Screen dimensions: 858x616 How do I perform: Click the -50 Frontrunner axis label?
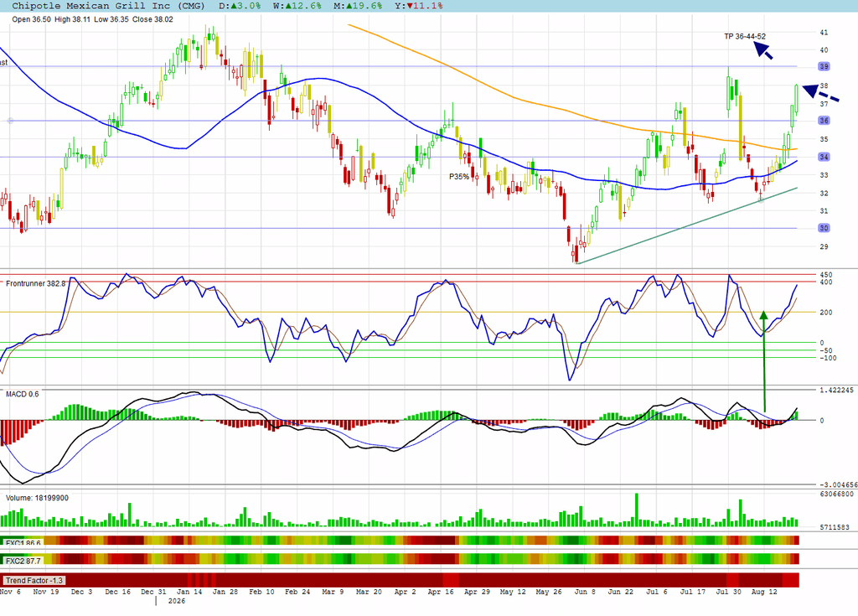pyautogui.click(x=825, y=350)
